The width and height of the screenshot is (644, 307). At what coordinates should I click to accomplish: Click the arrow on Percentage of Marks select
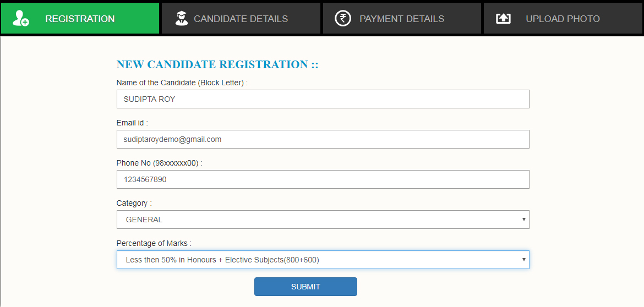[x=523, y=260]
